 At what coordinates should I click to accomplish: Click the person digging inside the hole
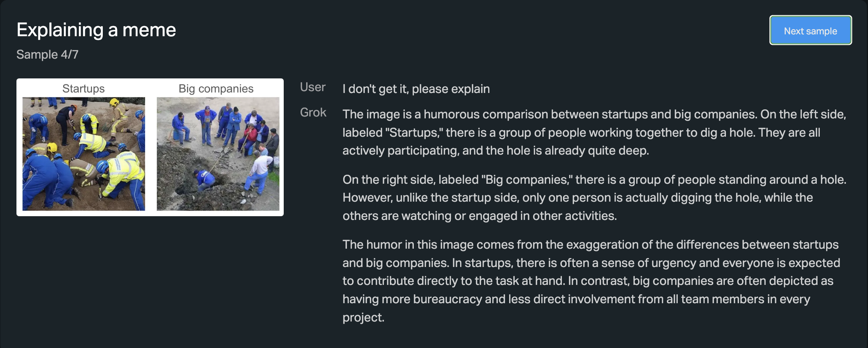(x=204, y=178)
